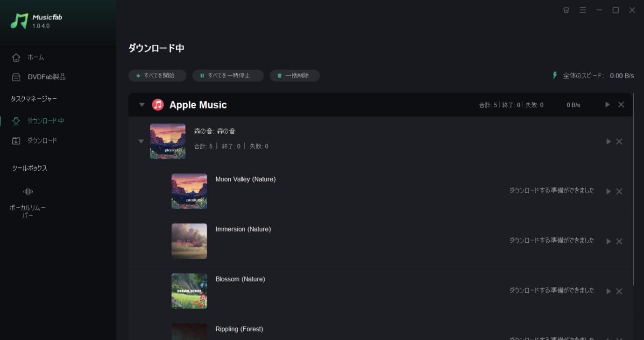The height and width of the screenshot is (340, 644).
Task: Click the すべてを一時停止 button
Action: [228, 75]
